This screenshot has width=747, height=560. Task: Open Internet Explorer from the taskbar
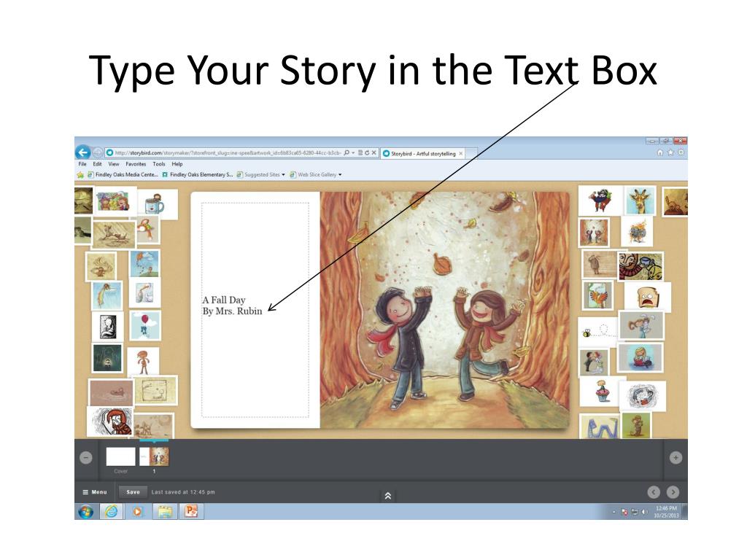pyautogui.click(x=111, y=511)
